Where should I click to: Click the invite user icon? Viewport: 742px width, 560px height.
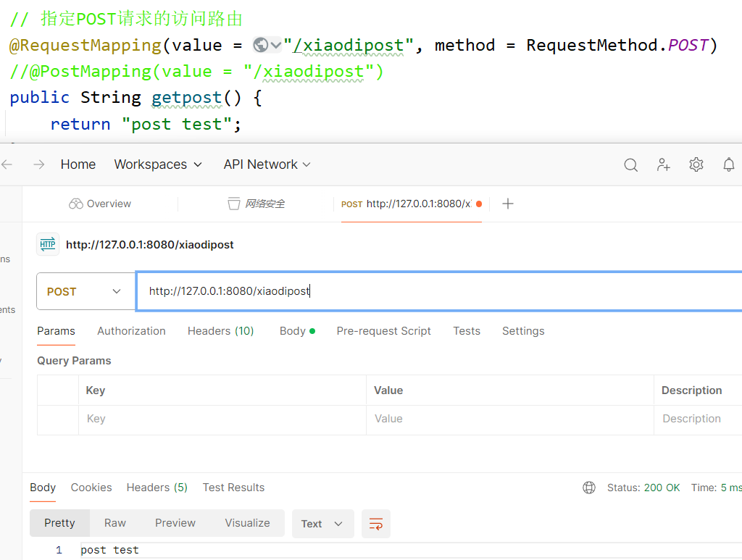[664, 164]
